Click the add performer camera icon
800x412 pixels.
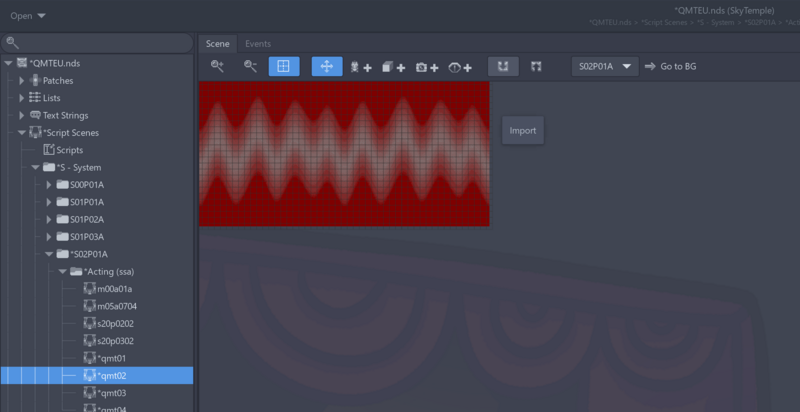[427, 67]
